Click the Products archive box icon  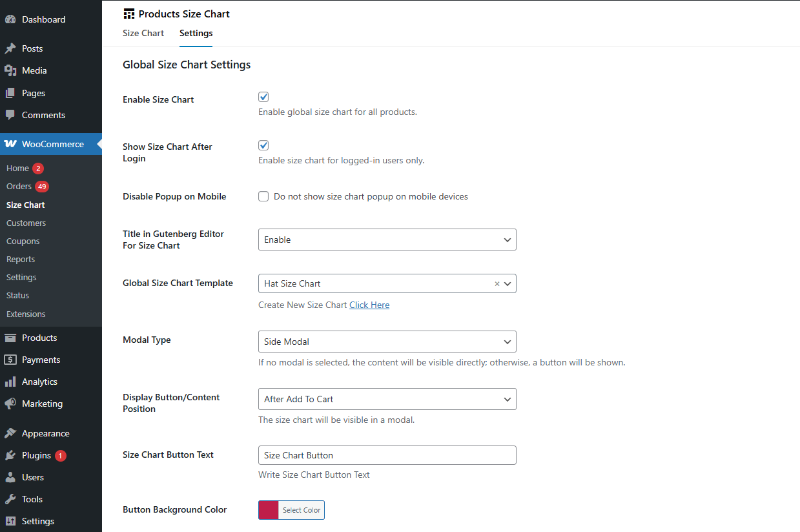click(x=10, y=338)
